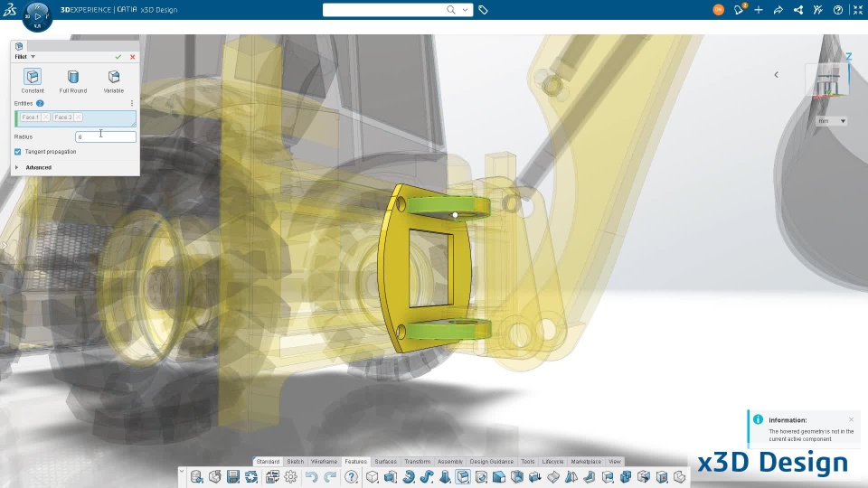Open the help question mark in top bar

tap(838, 10)
